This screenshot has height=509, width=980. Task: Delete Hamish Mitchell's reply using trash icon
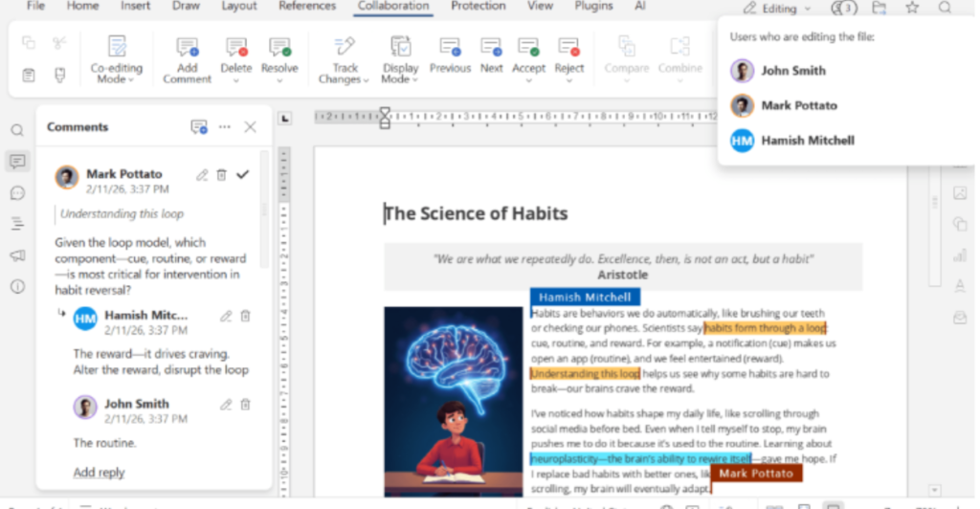pos(245,317)
